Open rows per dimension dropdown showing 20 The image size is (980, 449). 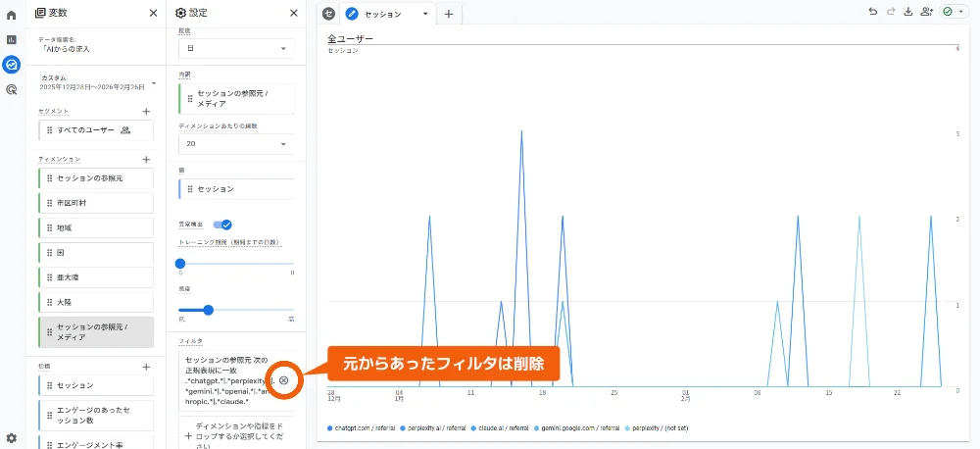(236, 143)
